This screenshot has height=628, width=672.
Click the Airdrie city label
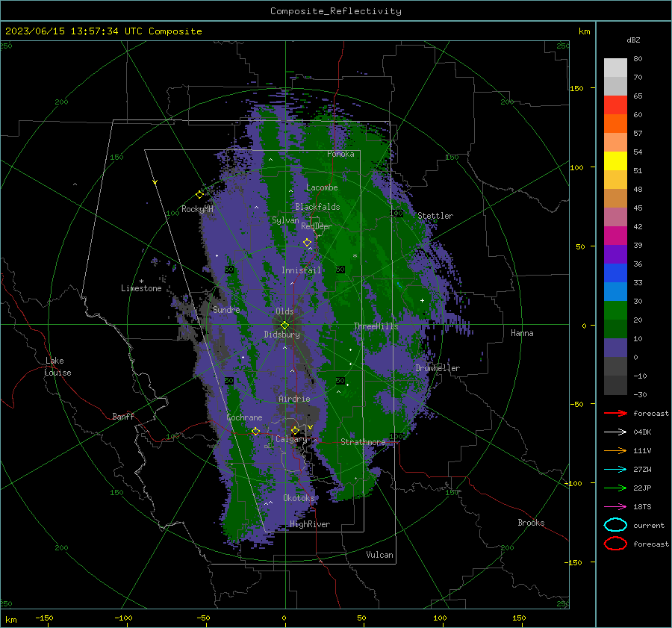click(294, 399)
